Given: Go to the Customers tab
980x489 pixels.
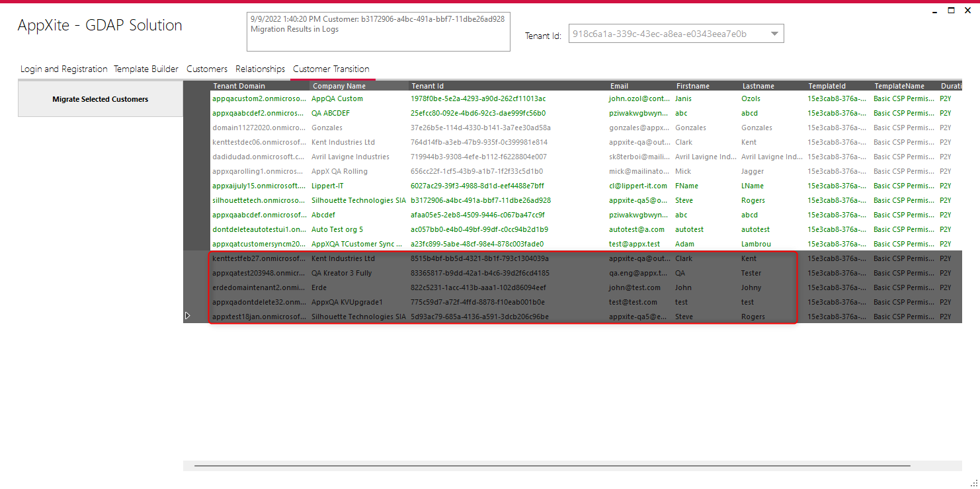Looking at the screenshot, I should [207, 69].
